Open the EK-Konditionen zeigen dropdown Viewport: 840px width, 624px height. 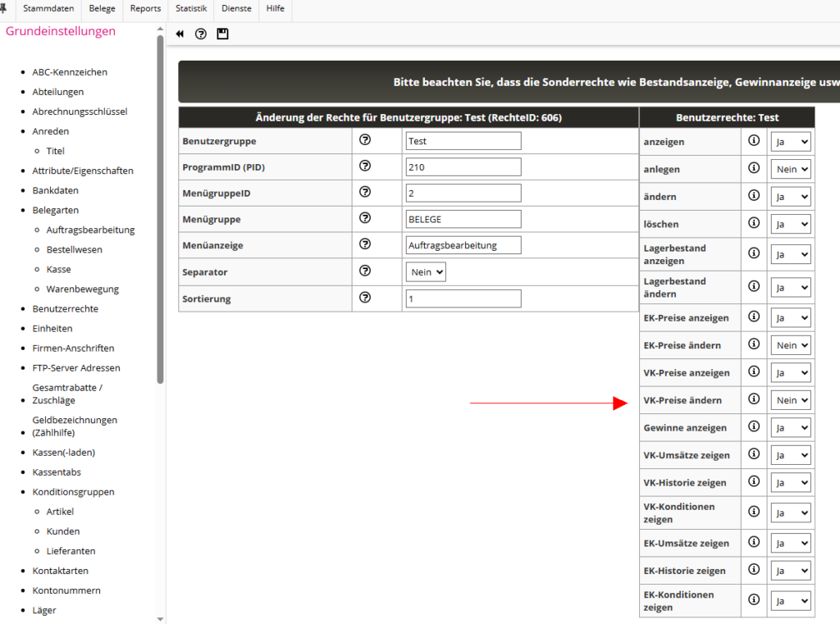[791, 601]
